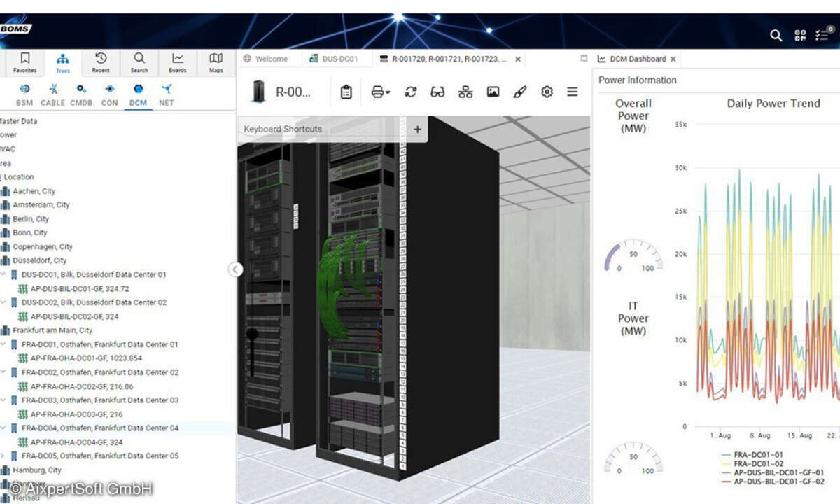Click the clipboard details icon in rack toolbar
The height and width of the screenshot is (504, 840).
coord(346,92)
